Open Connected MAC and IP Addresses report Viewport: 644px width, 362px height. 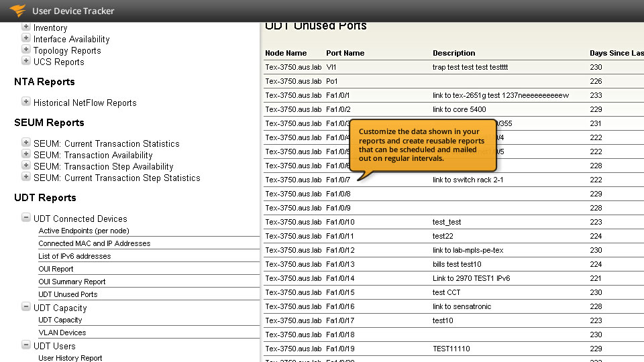coord(95,243)
